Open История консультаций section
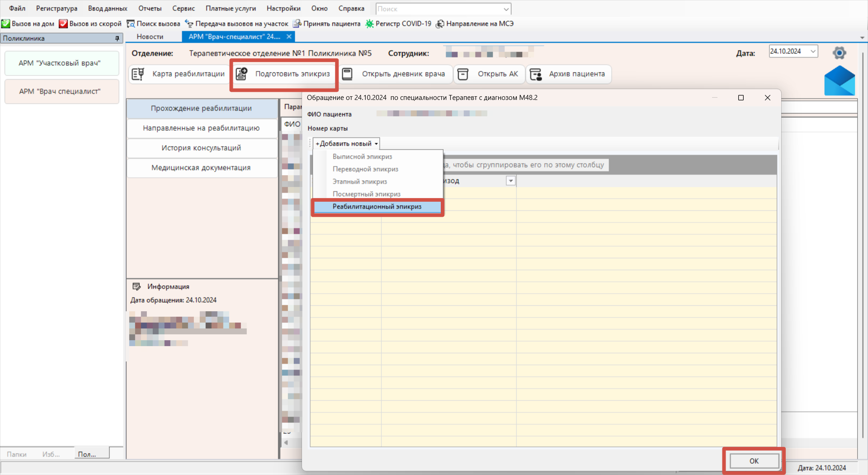 coord(202,148)
